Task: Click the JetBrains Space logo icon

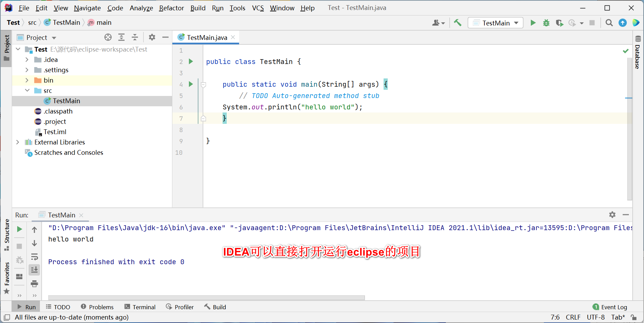Action: (636, 23)
